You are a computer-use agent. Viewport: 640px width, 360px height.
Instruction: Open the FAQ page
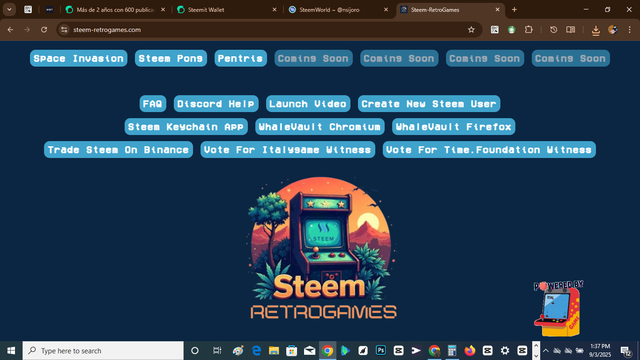(x=153, y=104)
